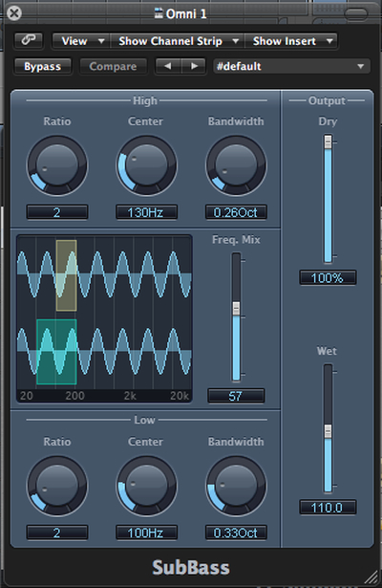Screen dimensions: 382x588
Task: Click the 130Hz center value field
Action: [146, 212]
